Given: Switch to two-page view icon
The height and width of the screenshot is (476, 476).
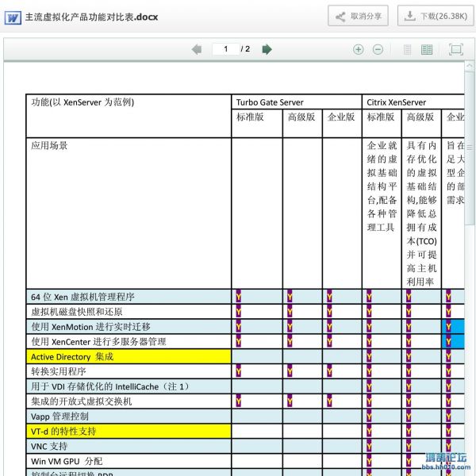Looking at the screenshot, I should (x=427, y=49).
